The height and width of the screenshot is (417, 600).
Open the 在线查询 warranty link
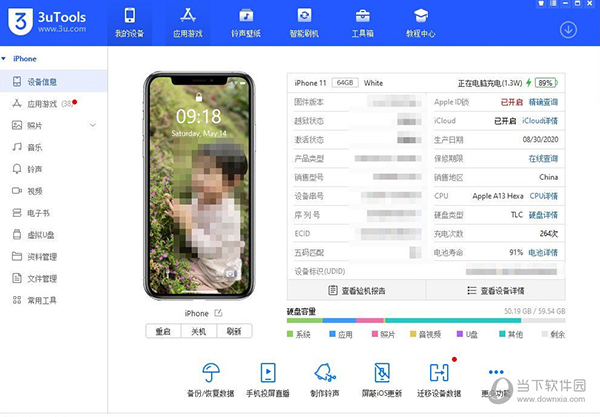click(x=543, y=158)
